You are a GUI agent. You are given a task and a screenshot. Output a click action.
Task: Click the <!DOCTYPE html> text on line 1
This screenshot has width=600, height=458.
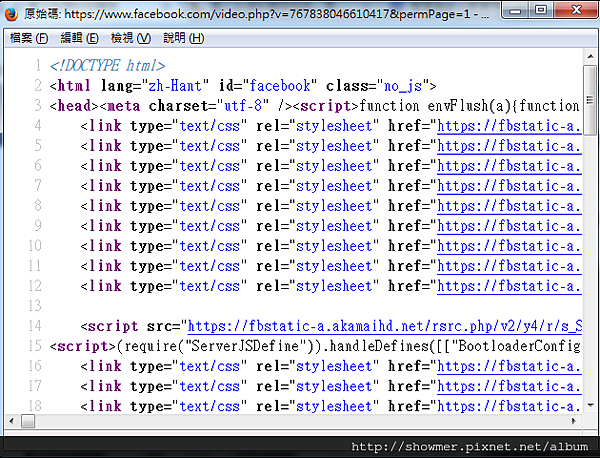108,66
